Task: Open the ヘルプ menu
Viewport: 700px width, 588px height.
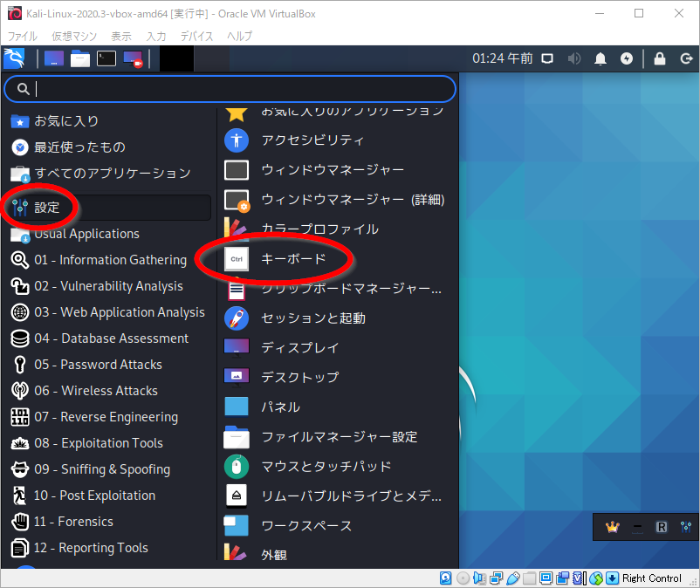Action: tap(240, 36)
